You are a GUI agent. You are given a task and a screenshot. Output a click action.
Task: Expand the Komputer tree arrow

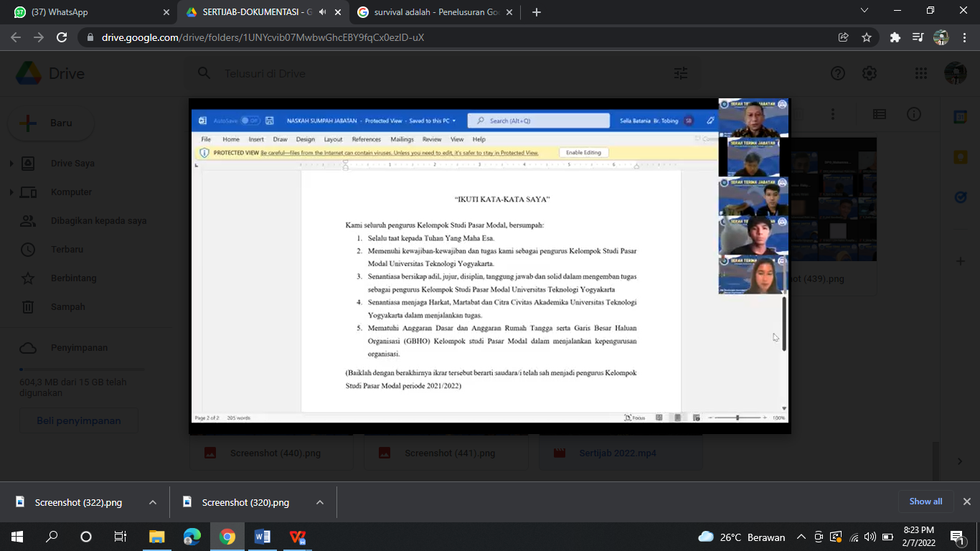[x=11, y=192]
